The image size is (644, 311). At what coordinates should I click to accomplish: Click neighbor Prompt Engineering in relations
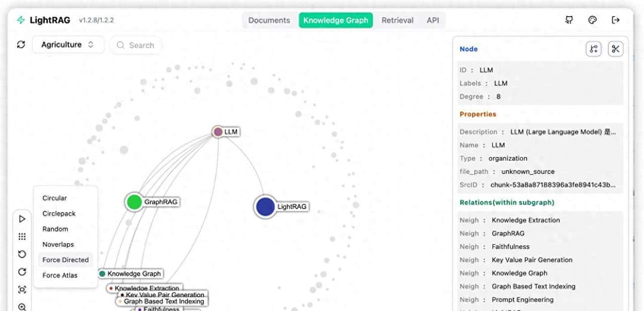click(x=523, y=299)
